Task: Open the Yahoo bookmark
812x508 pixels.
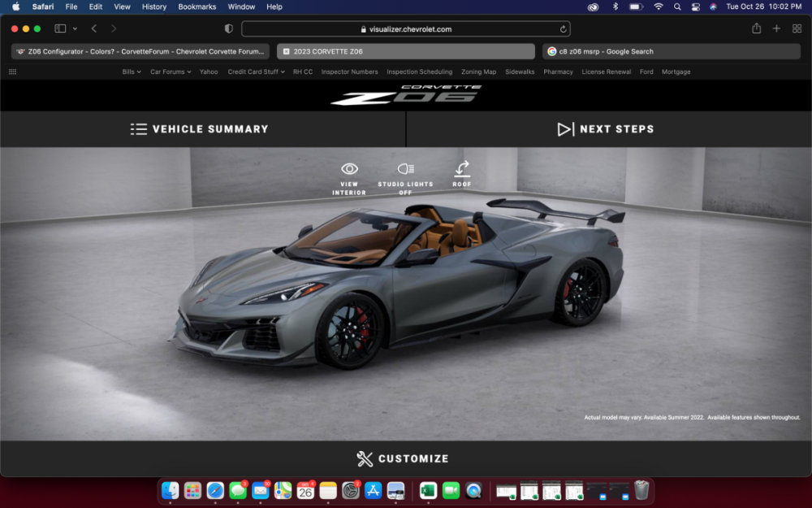Action: (x=209, y=72)
